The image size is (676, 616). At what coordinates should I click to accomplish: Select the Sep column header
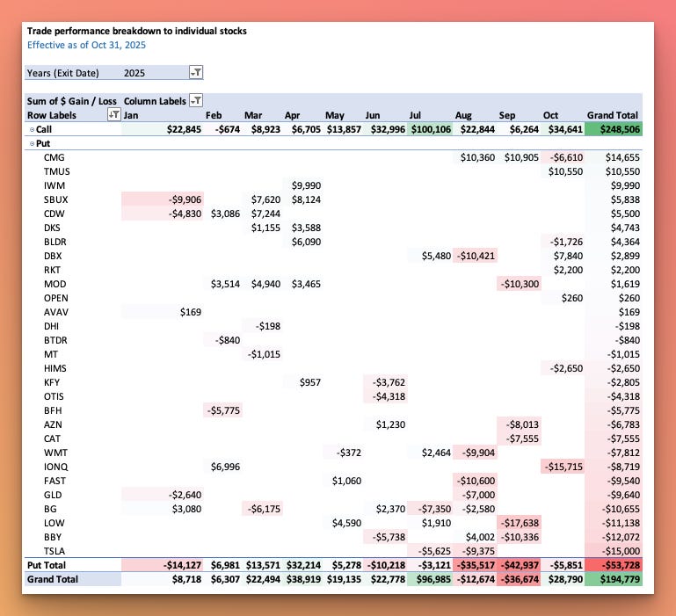click(x=507, y=115)
